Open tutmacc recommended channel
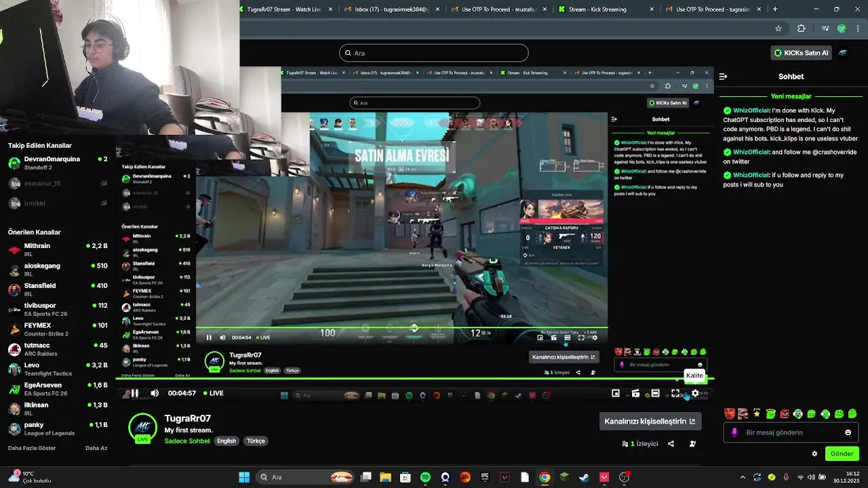The image size is (868, 488). (x=58, y=349)
